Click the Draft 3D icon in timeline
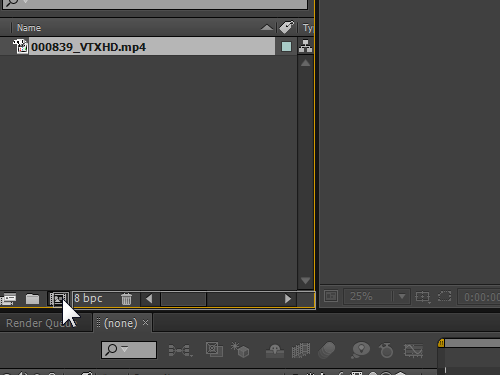Viewport: 500px width, 375px height. tap(240, 350)
